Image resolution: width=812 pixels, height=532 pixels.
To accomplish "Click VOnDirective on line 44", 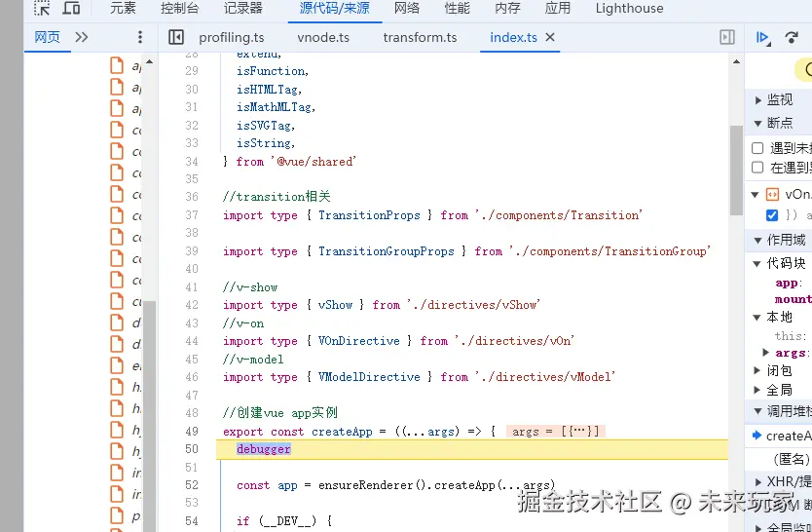I will point(359,341).
